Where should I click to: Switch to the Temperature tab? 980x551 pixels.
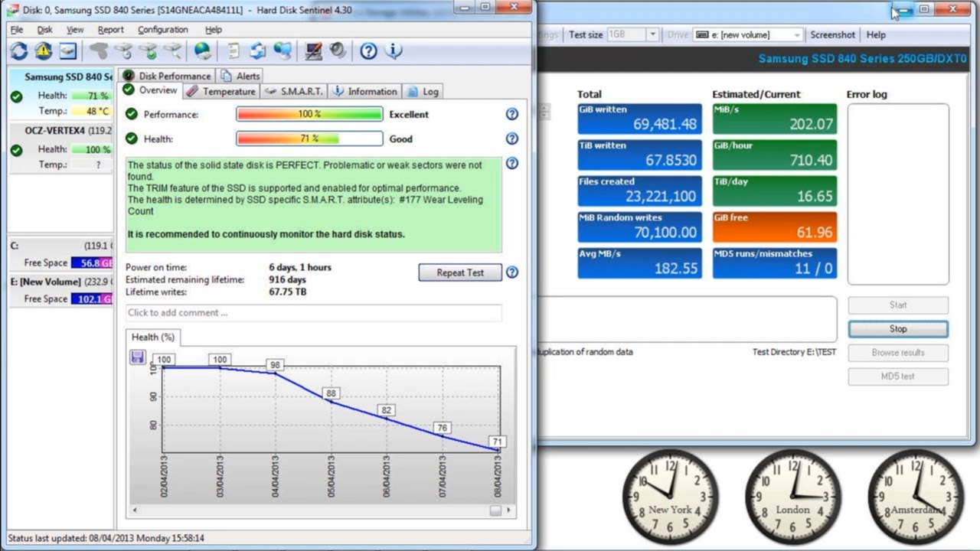[220, 91]
